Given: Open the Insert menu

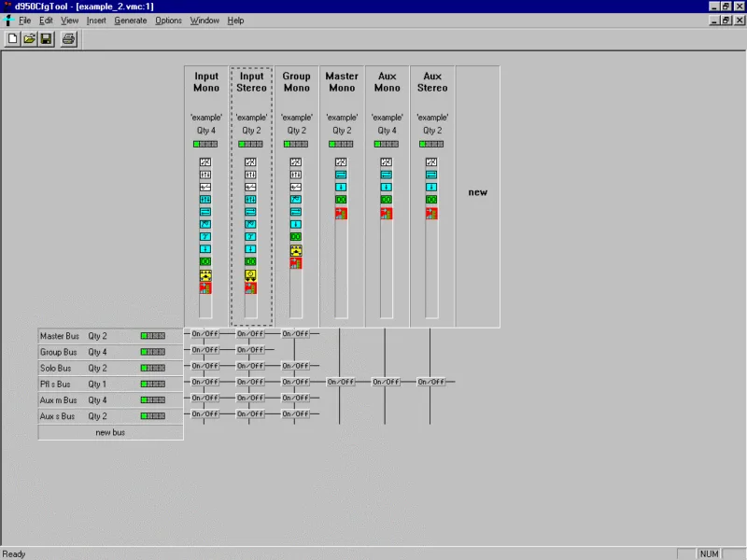Looking at the screenshot, I should pyautogui.click(x=96, y=21).
